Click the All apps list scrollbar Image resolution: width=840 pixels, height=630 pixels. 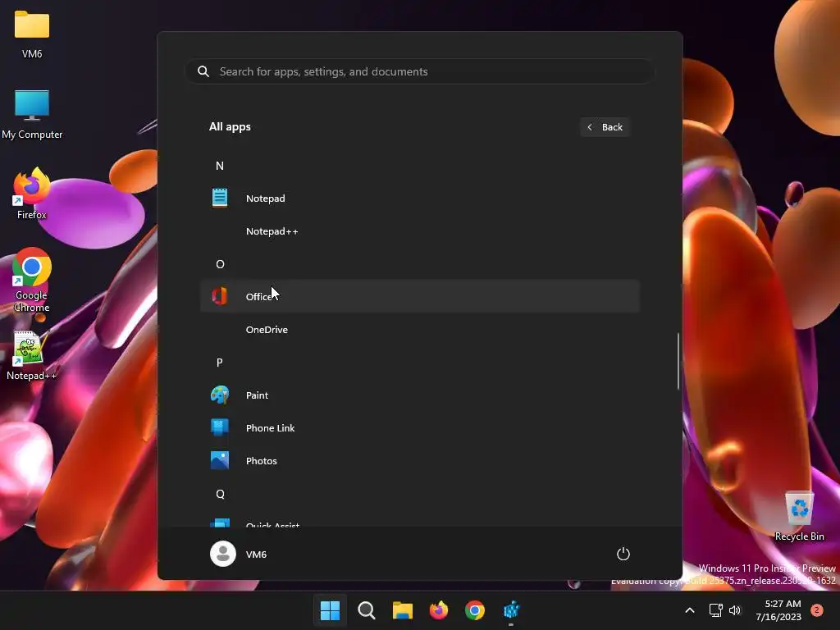[x=678, y=361]
